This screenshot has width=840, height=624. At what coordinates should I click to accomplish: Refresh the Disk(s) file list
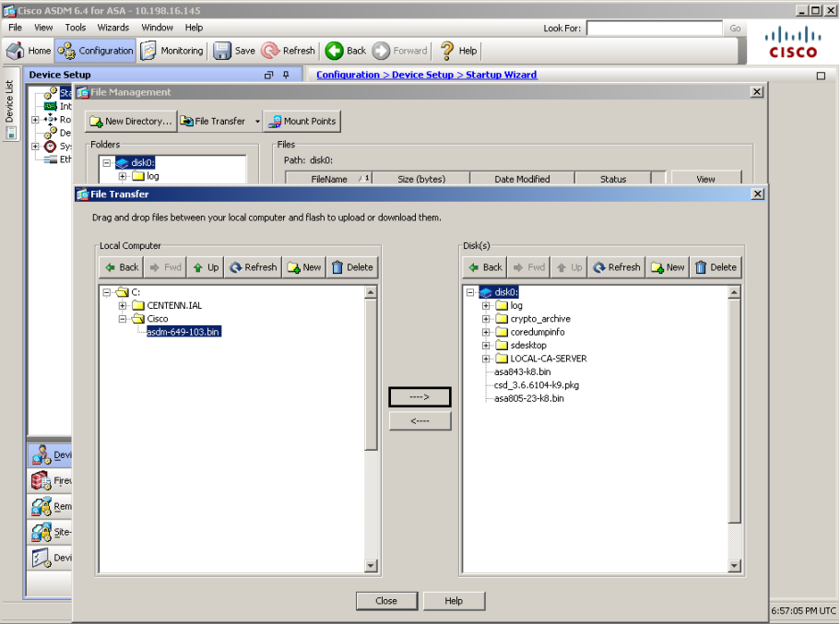point(617,267)
